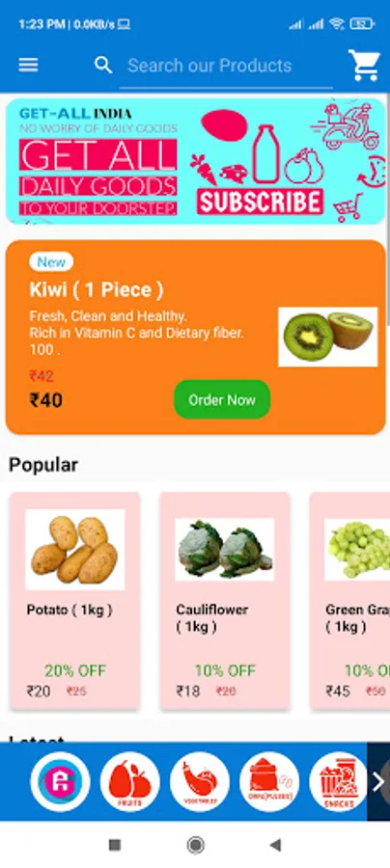Tap the New badge on Kiwi card
The width and height of the screenshot is (390, 868).
click(51, 261)
